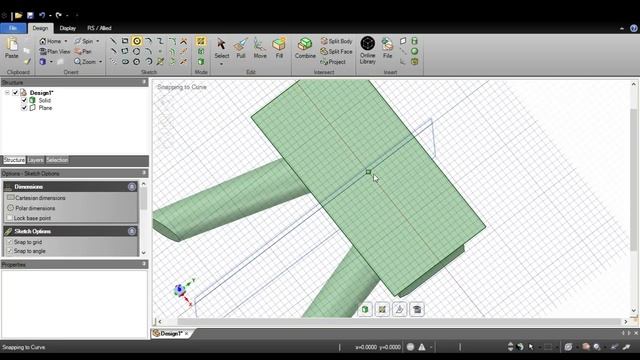Toggle Design1 visibility checkbox

[15, 93]
